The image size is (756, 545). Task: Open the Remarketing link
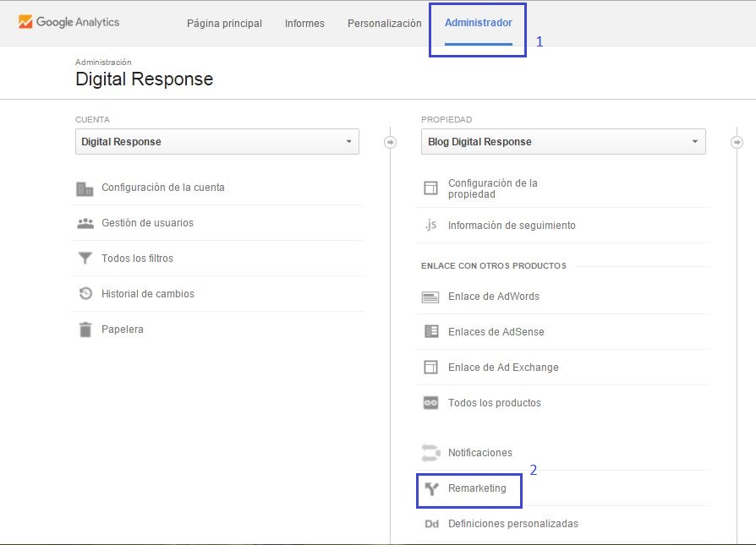(x=477, y=488)
